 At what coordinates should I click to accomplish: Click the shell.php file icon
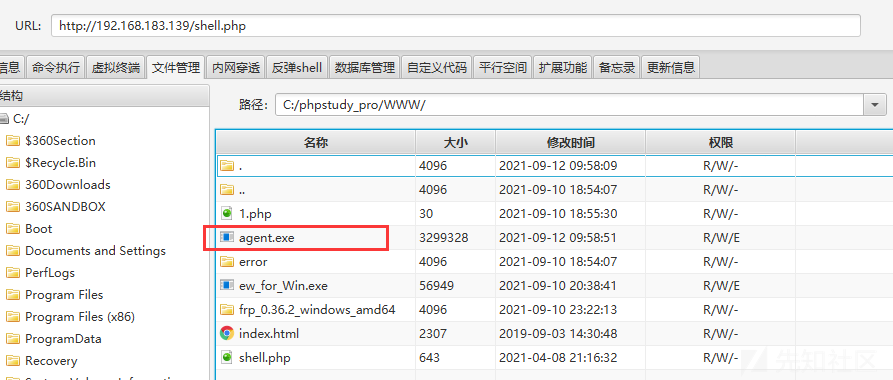click(x=227, y=358)
